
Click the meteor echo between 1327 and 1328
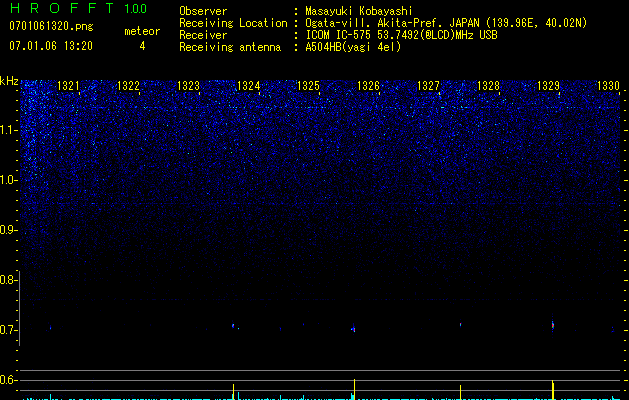coord(461,324)
